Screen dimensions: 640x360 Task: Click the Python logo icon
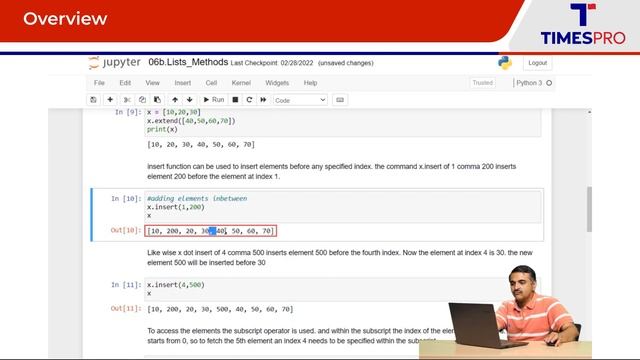pyautogui.click(x=505, y=63)
